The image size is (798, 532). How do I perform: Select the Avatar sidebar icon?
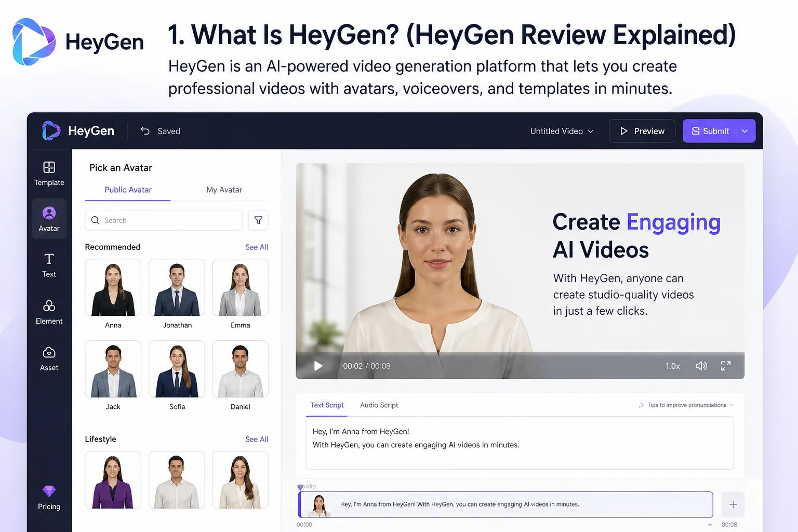tap(49, 219)
